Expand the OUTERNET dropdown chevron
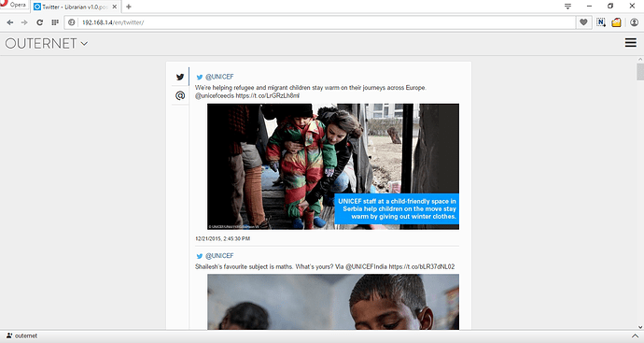 (x=84, y=43)
